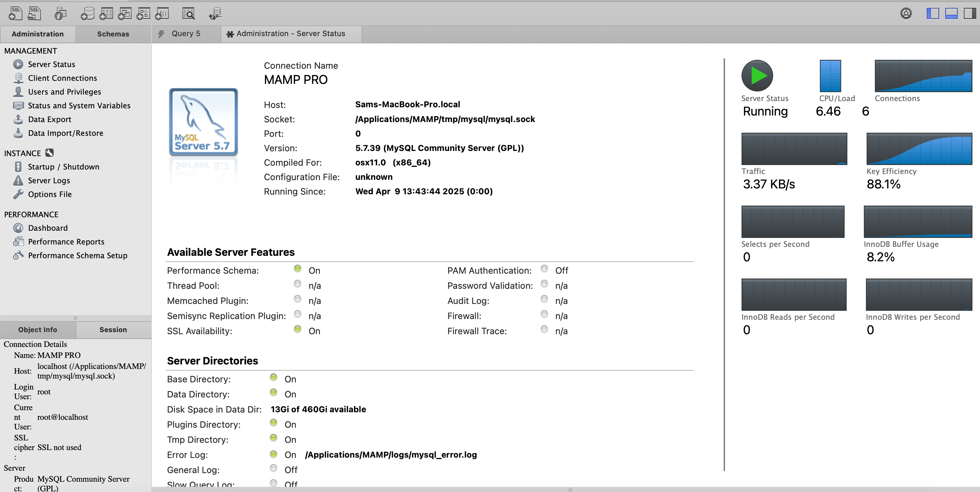
Task: Open preferences gear icon
Action: 906,14
